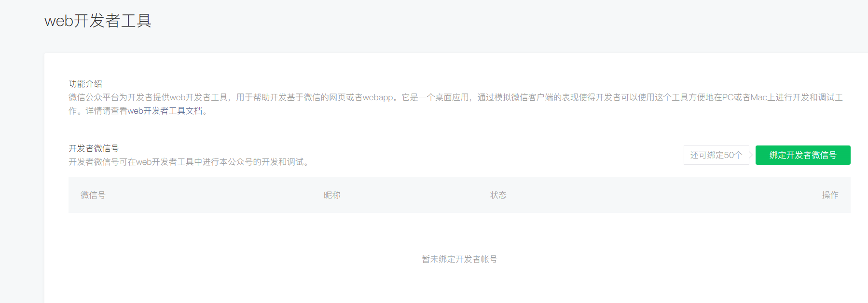Click empty table header area between 微信号 and 昵称

pyautogui.click(x=215, y=195)
